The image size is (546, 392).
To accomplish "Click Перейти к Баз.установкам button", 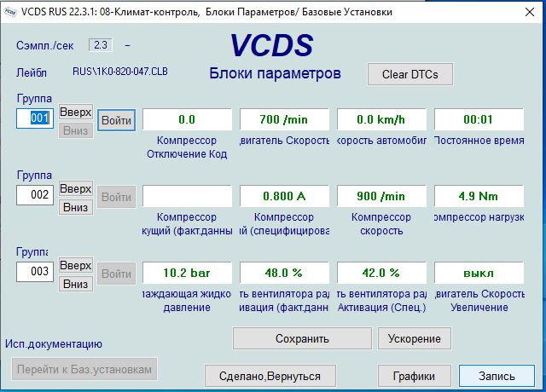I will tap(84, 369).
